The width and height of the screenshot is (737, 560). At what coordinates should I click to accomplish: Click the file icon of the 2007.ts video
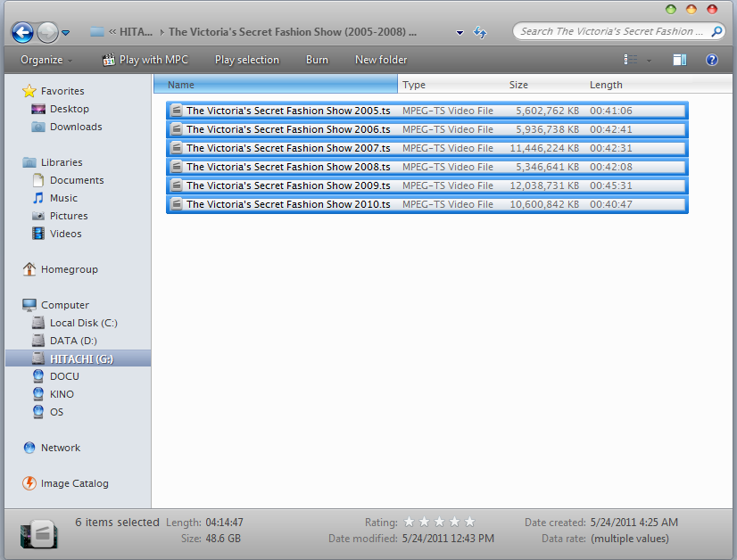tap(177, 148)
